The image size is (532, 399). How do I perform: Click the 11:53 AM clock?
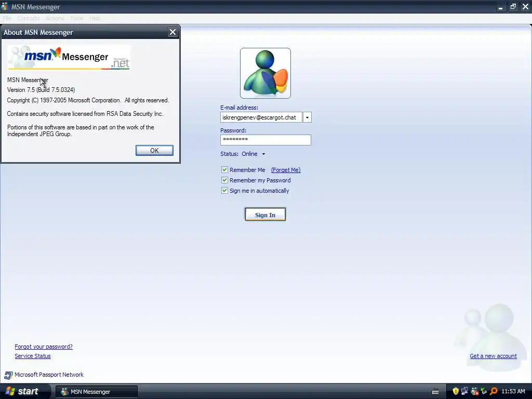point(513,392)
